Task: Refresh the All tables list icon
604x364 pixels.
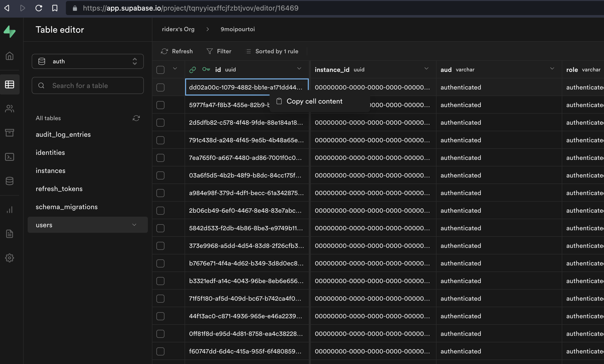Action: (136, 118)
